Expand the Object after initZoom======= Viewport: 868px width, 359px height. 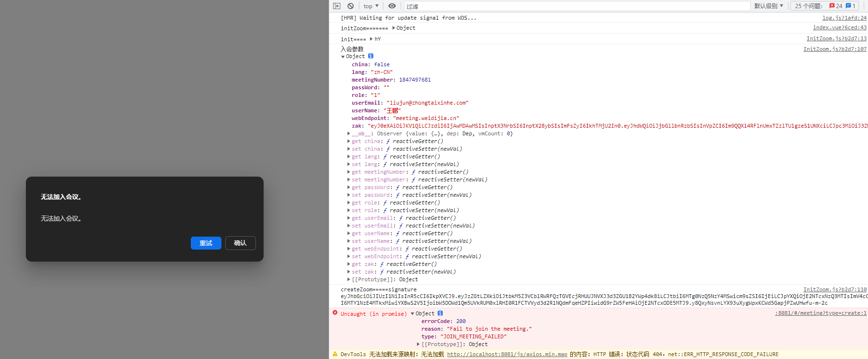[x=394, y=28]
